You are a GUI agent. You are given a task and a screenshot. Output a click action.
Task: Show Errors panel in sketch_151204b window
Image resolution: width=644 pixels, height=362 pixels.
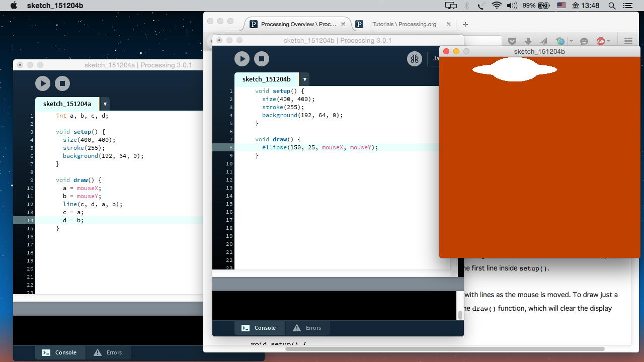click(x=307, y=328)
